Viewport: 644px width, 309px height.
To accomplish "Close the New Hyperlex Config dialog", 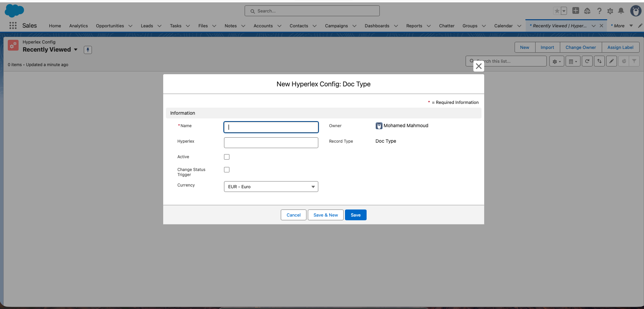I will tap(479, 66).
